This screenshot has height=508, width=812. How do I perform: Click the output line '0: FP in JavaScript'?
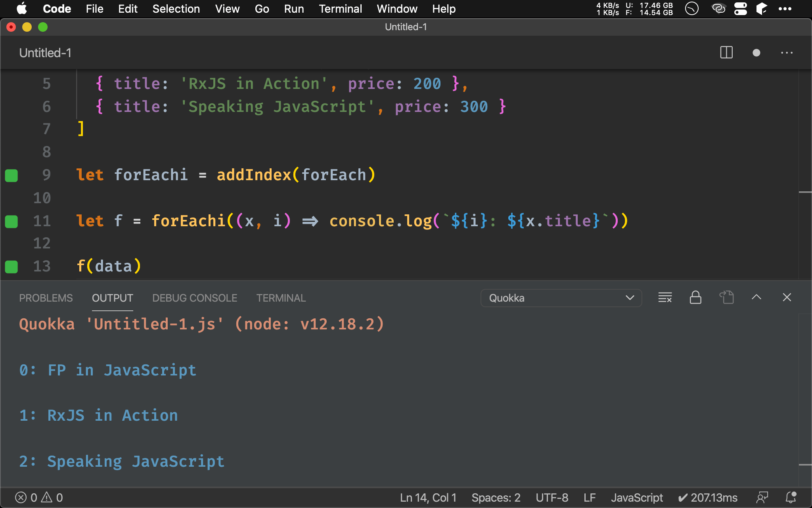[x=108, y=370]
